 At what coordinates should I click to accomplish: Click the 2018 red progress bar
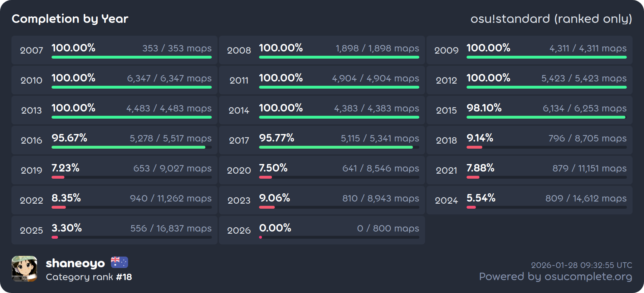(474, 147)
